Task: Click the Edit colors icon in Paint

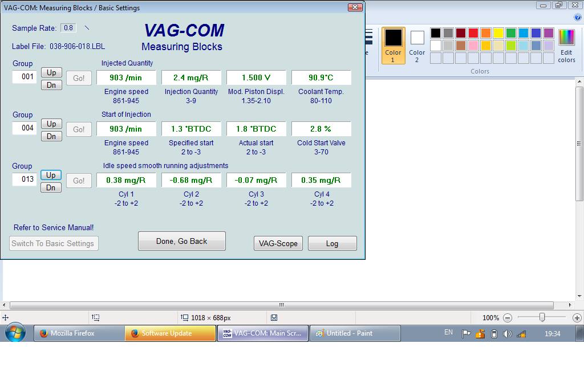Action: pos(566,46)
